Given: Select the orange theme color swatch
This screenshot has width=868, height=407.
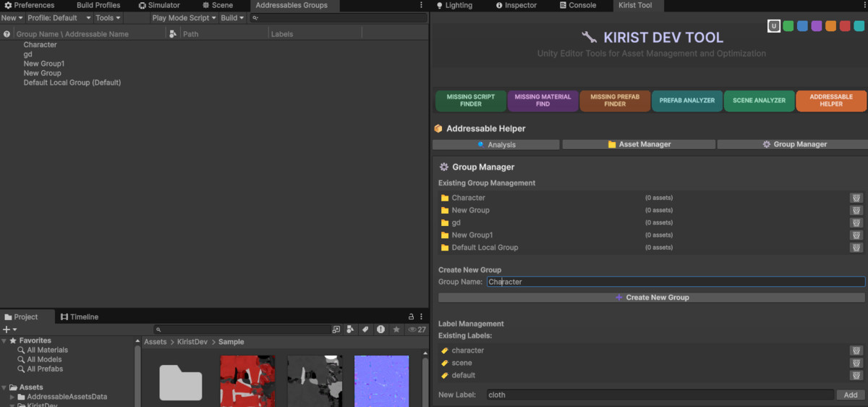Looking at the screenshot, I should pyautogui.click(x=830, y=26).
